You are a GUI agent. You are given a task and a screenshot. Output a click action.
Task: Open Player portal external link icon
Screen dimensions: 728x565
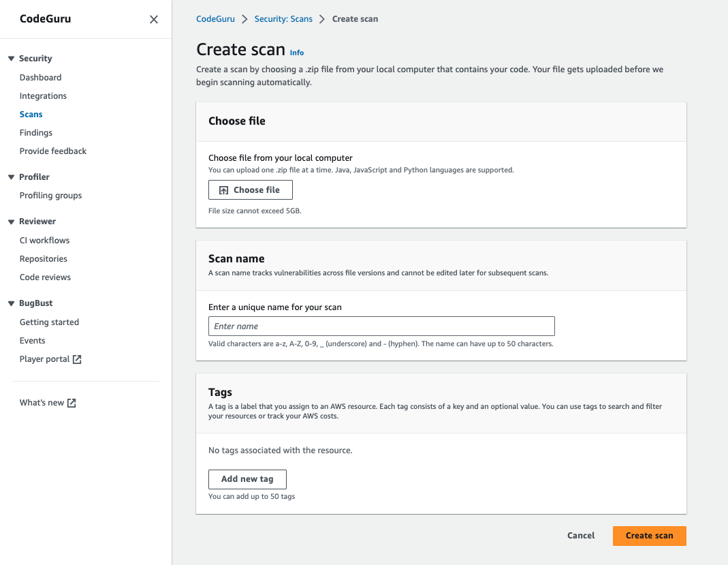point(77,359)
